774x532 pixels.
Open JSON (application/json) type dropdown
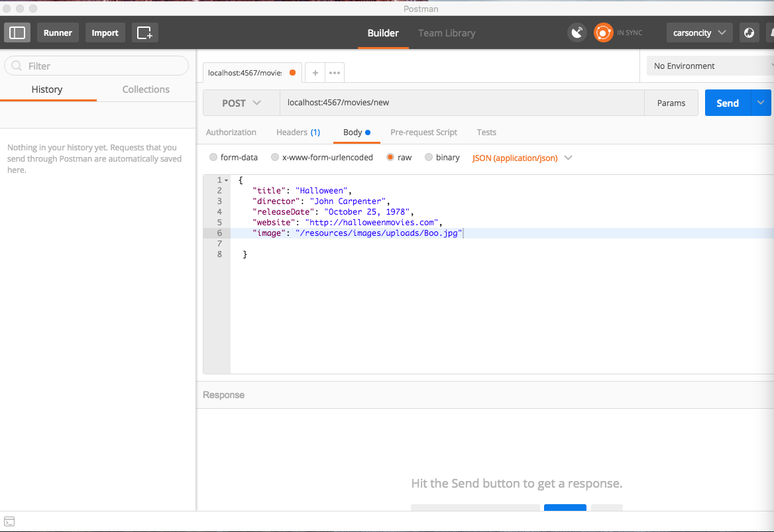[522, 158]
